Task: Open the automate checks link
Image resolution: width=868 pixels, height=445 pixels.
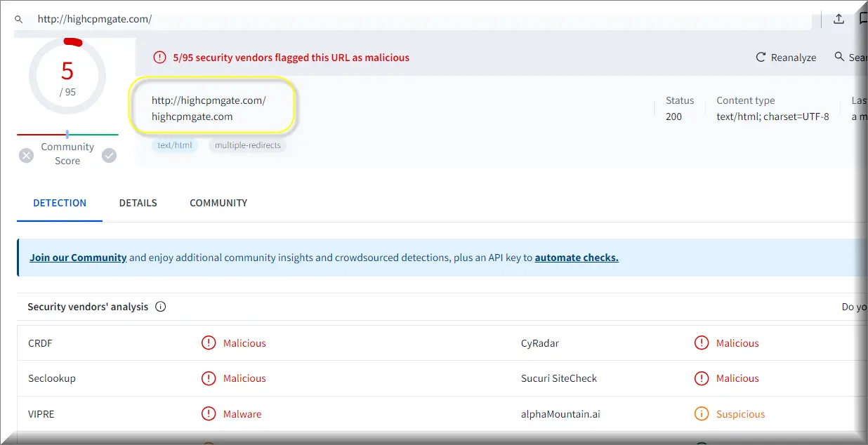Action: click(x=577, y=258)
